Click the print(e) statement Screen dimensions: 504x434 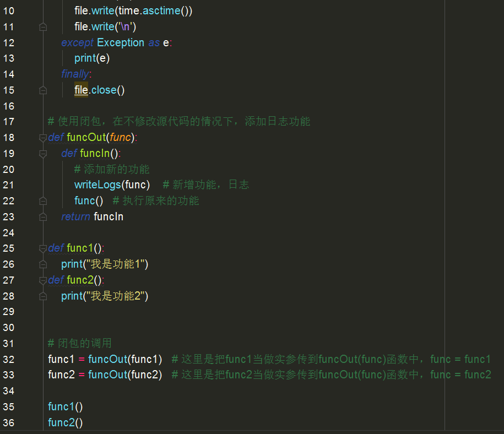pyautogui.click(x=92, y=58)
